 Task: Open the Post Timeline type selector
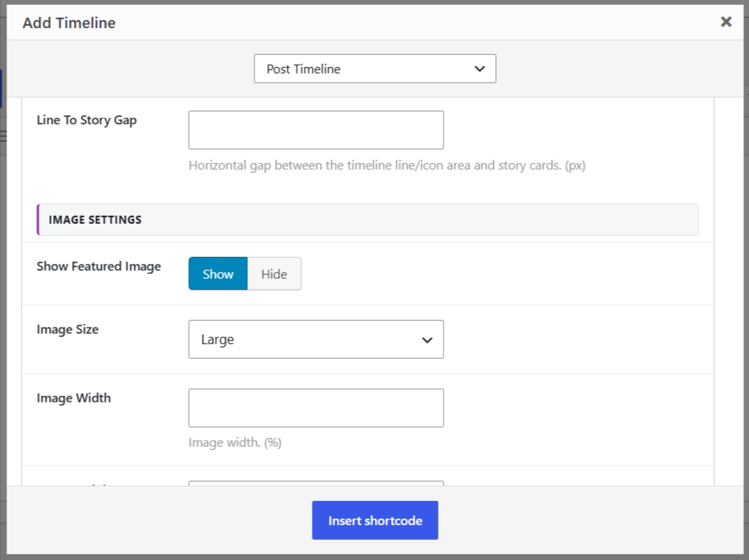pos(375,69)
